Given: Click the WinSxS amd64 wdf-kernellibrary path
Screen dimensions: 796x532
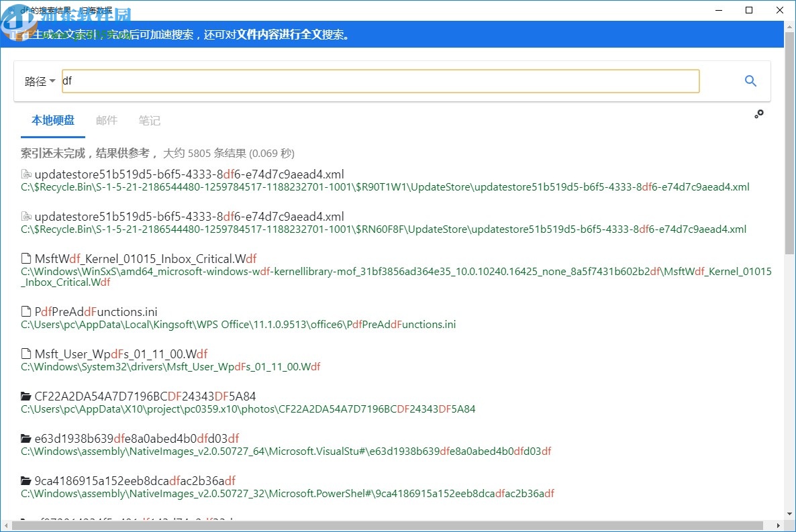Looking at the screenshot, I should point(396,276).
